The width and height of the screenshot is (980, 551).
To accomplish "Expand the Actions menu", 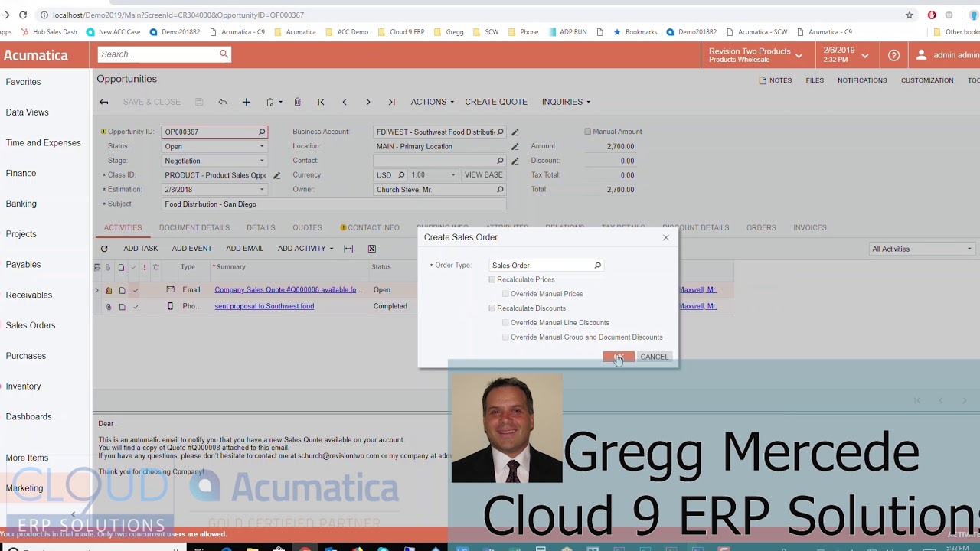I will click(x=432, y=102).
